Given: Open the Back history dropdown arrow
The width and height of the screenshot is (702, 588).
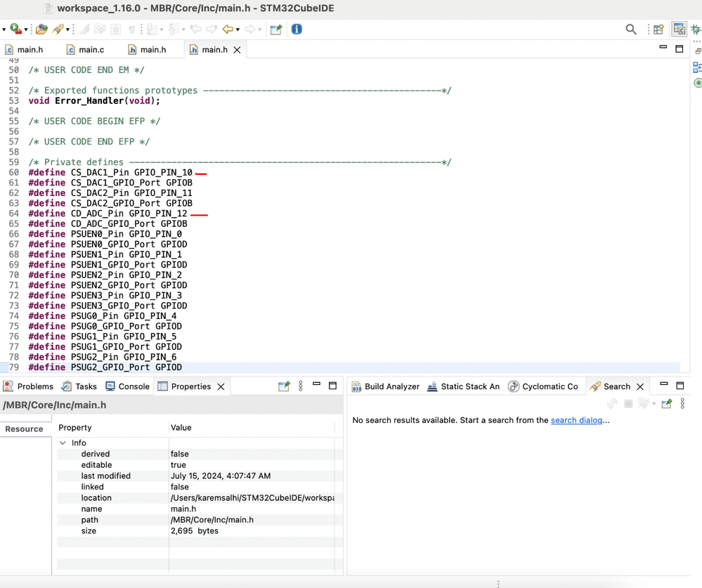Looking at the screenshot, I should [x=238, y=30].
